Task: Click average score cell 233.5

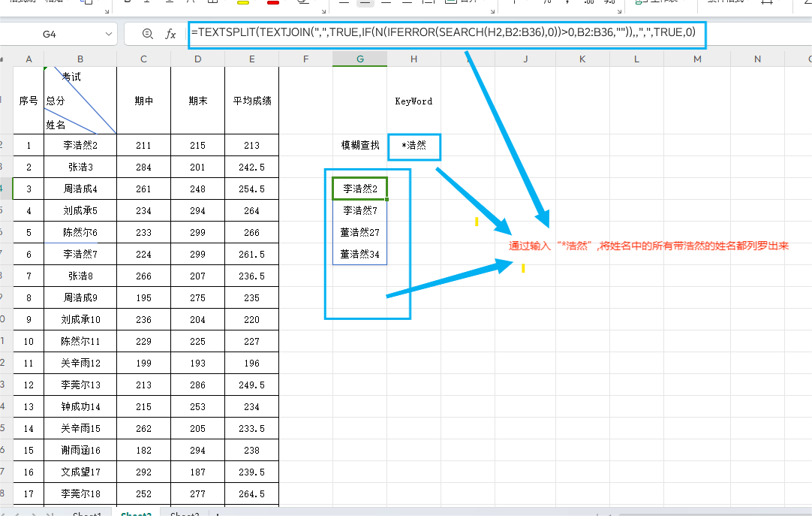Action: click(251, 428)
